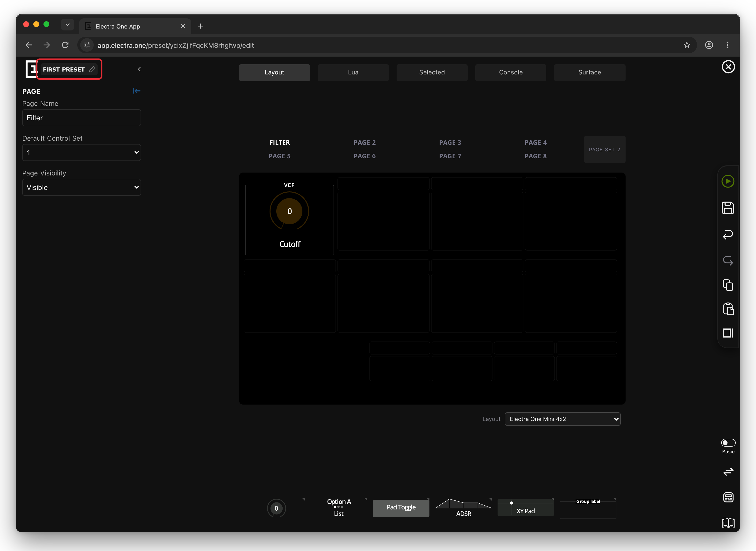Select the Cutoff knob control
The image size is (756, 551).
tap(289, 220)
